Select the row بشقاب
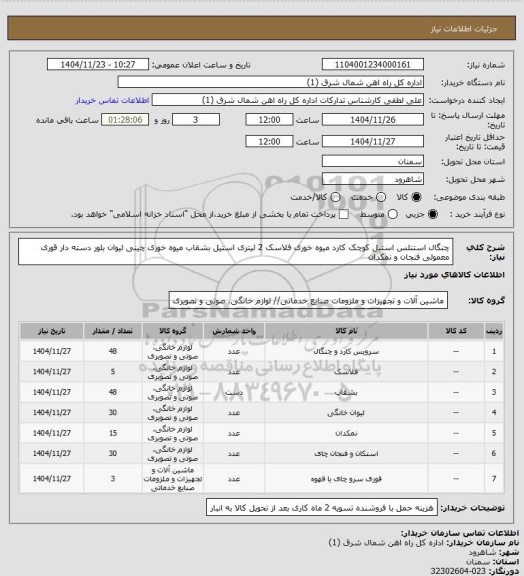The width and height of the screenshot is (524, 576). (262, 392)
